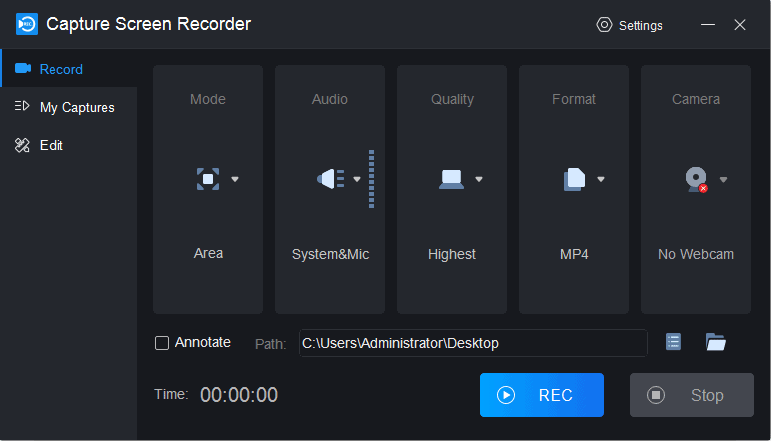The width and height of the screenshot is (771, 441).
Task: Click the No Webcam label
Action: pos(696,254)
